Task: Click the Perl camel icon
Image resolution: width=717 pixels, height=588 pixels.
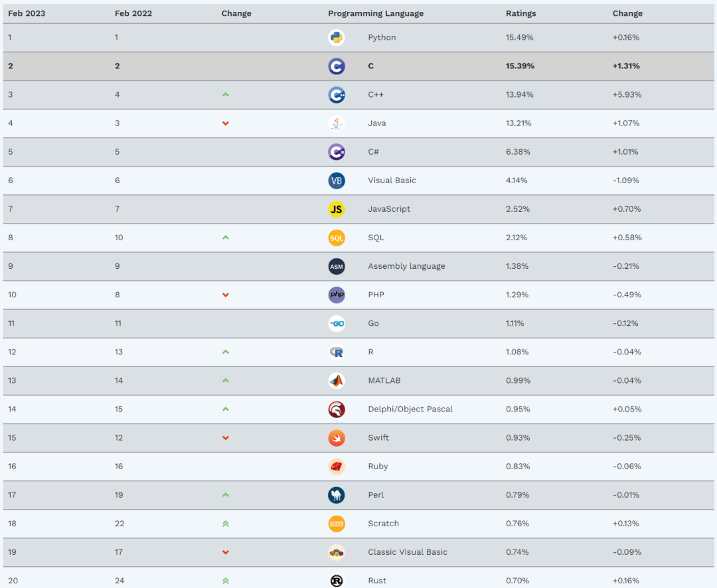Action: click(x=337, y=495)
